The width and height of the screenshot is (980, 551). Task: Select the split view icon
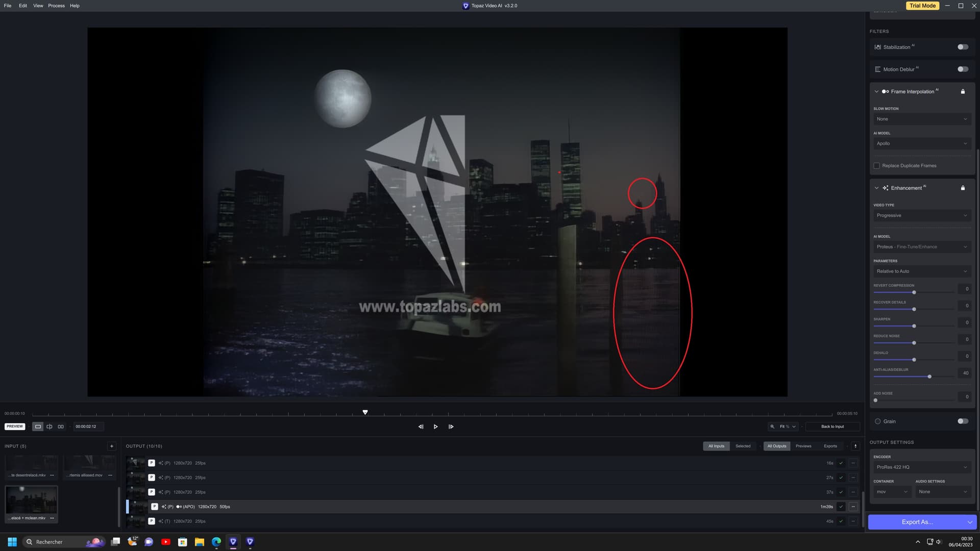click(x=50, y=427)
